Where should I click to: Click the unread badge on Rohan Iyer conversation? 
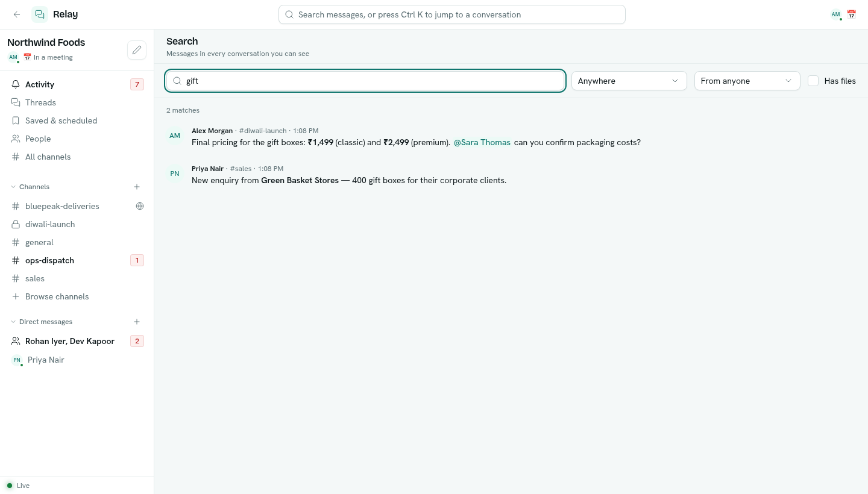[137, 341]
